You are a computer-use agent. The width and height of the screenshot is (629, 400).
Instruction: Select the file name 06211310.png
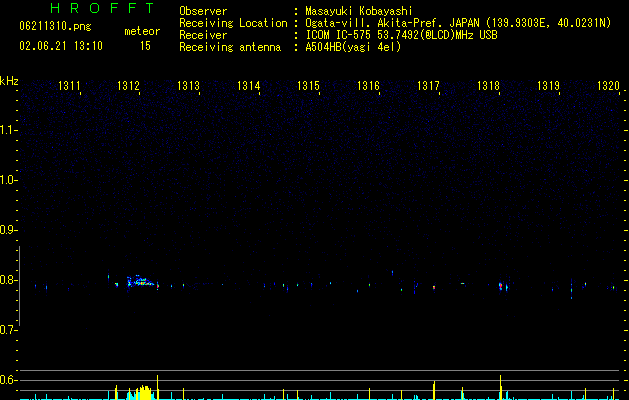(x=55, y=27)
